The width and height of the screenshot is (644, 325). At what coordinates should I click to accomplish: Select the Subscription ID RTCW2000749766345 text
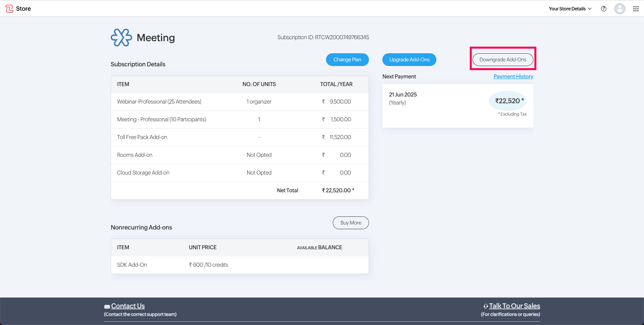click(323, 37)
